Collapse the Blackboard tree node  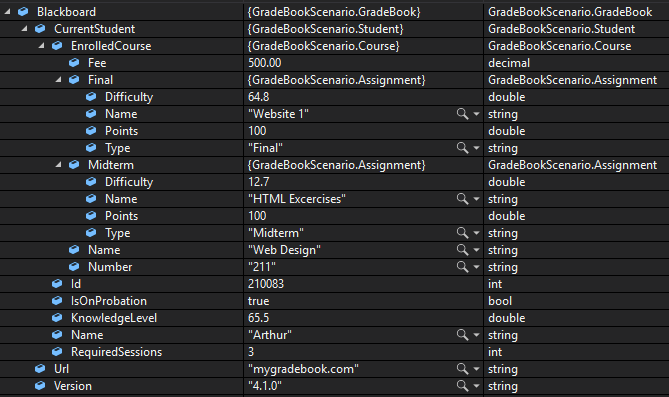point(7,12)
